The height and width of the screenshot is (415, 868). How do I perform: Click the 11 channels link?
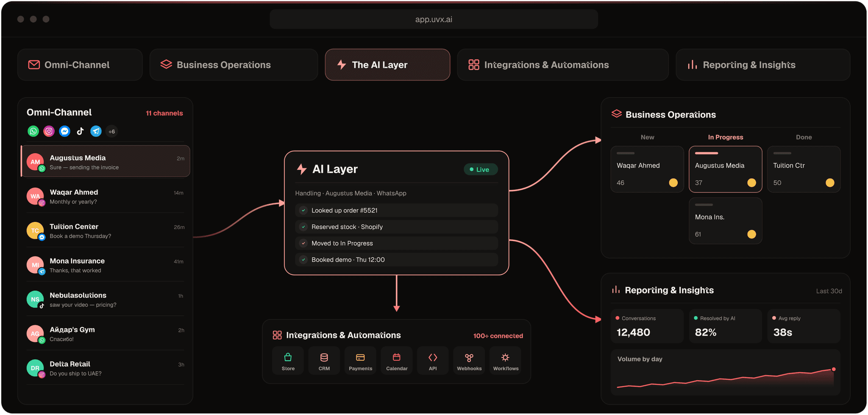pos(164,113)
